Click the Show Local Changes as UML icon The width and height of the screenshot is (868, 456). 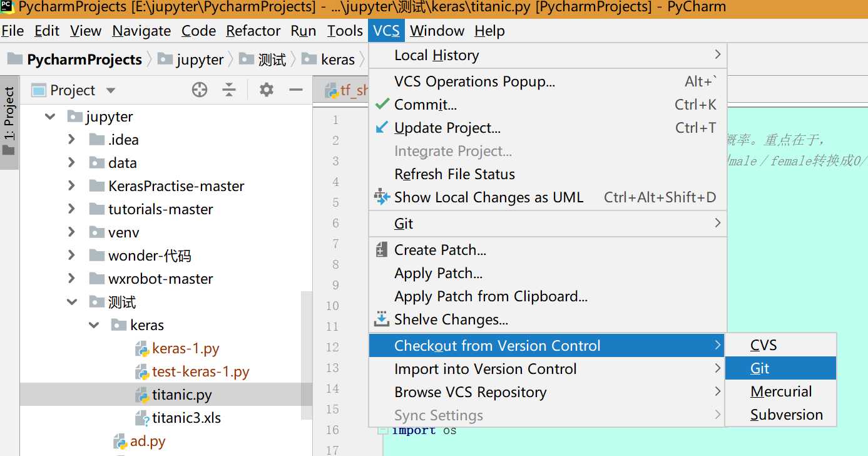pyautogui.click(x=382, y=197)
